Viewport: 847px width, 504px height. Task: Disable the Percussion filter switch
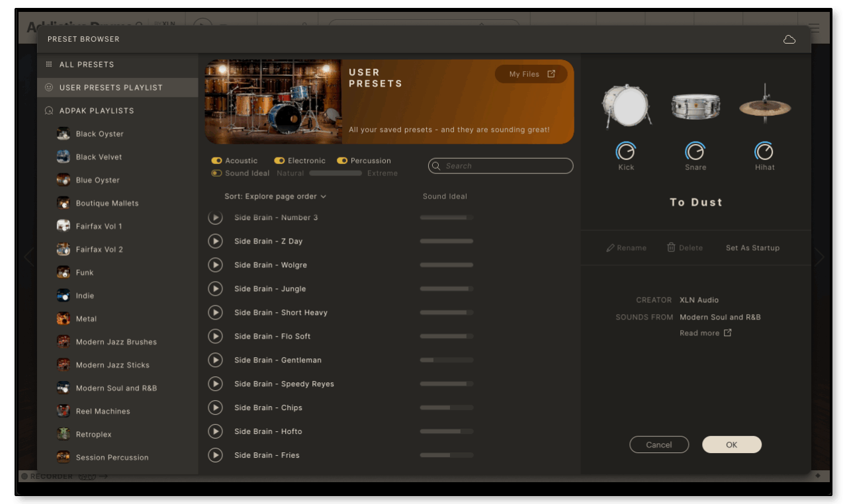pyautogui.click(x=342, y=161)
